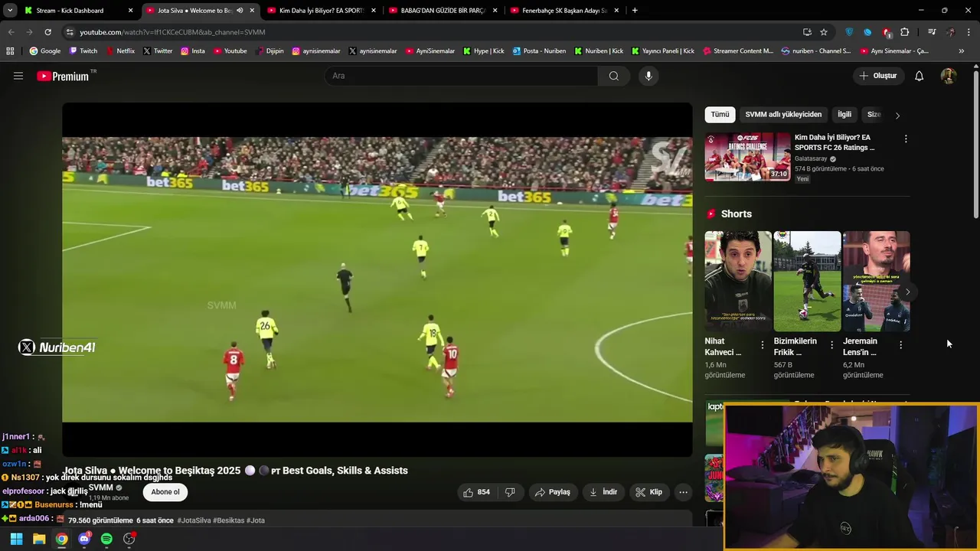Click the Abone ol subscribe button
The height and width of the screenshot is (551, 980).
tap(165, 492)
